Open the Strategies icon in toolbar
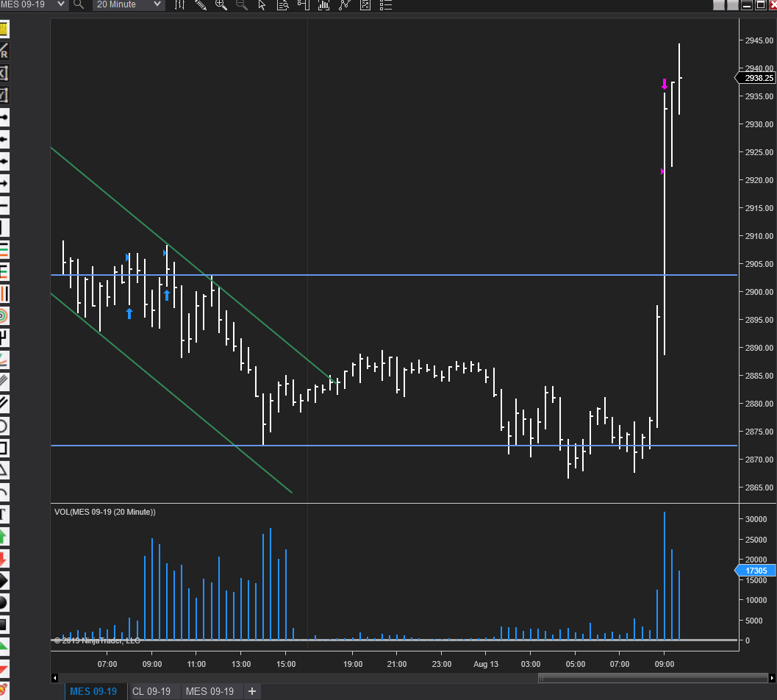The image size is (777, 700). pos(345,5)
